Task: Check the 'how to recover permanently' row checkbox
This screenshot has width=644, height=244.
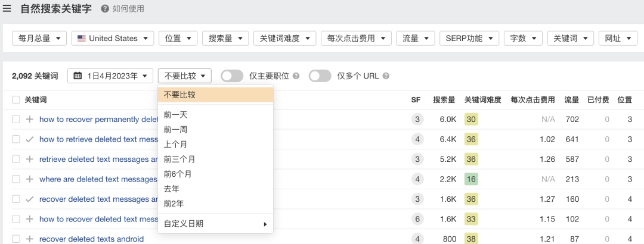Action: pyautogui.click(x=16, y=120)
